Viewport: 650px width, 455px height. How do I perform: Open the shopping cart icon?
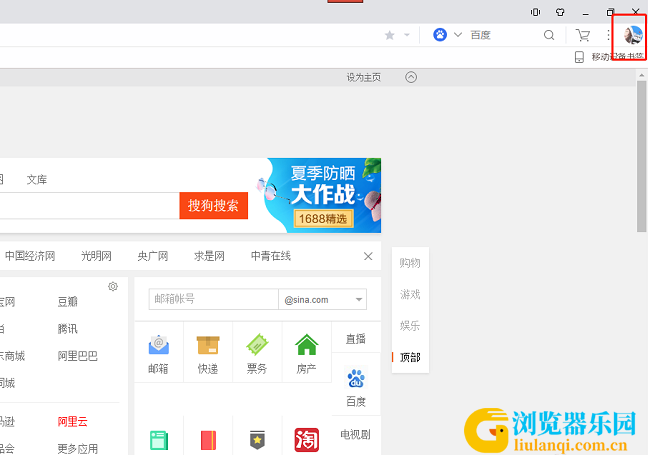583,35
